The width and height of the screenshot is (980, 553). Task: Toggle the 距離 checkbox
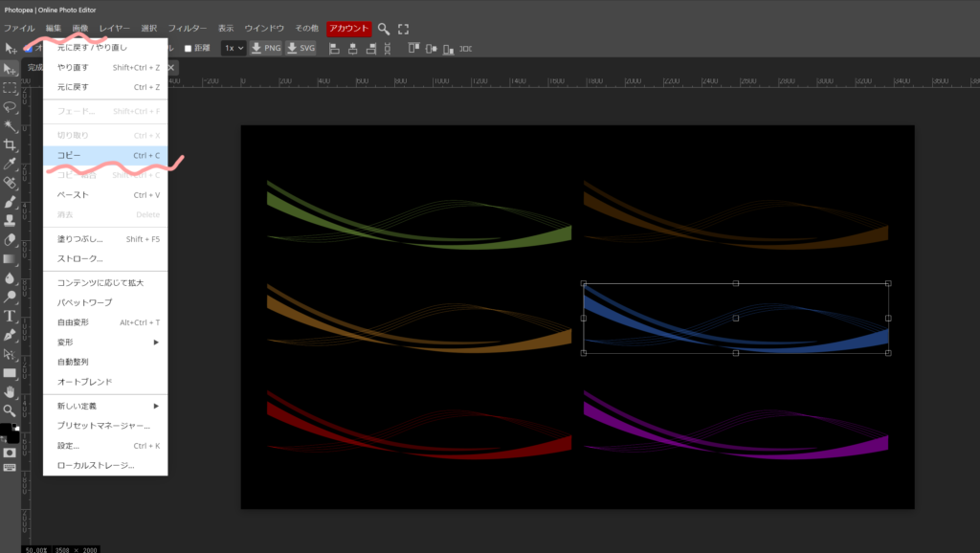[189, 48]
